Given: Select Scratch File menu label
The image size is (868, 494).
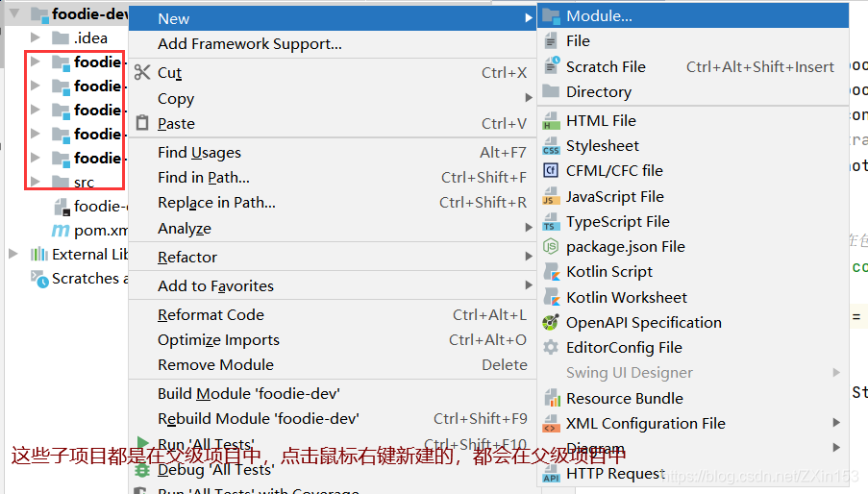Looking at the screenshot, I should [x=606, y=67].
